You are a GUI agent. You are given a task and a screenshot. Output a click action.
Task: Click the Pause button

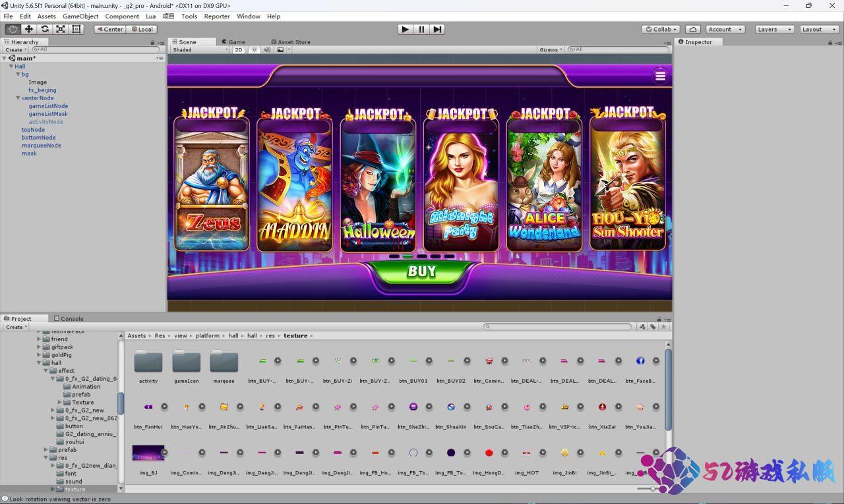pos(421,29)
